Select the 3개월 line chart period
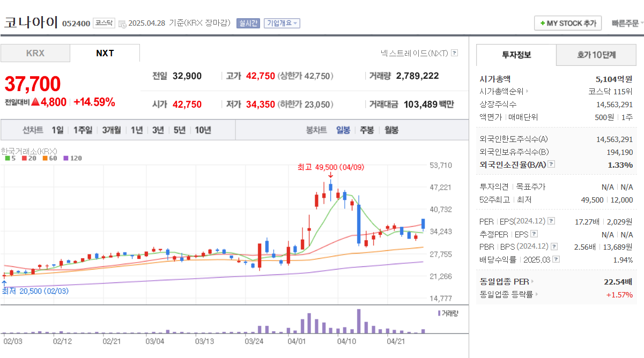The width and height of the screenshot is (644, 358). [x=112, y=130]
